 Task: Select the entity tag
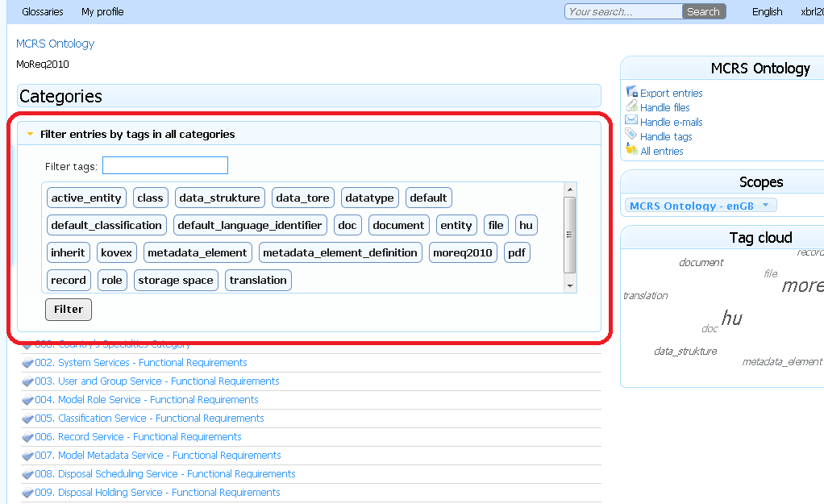point(456,225)
